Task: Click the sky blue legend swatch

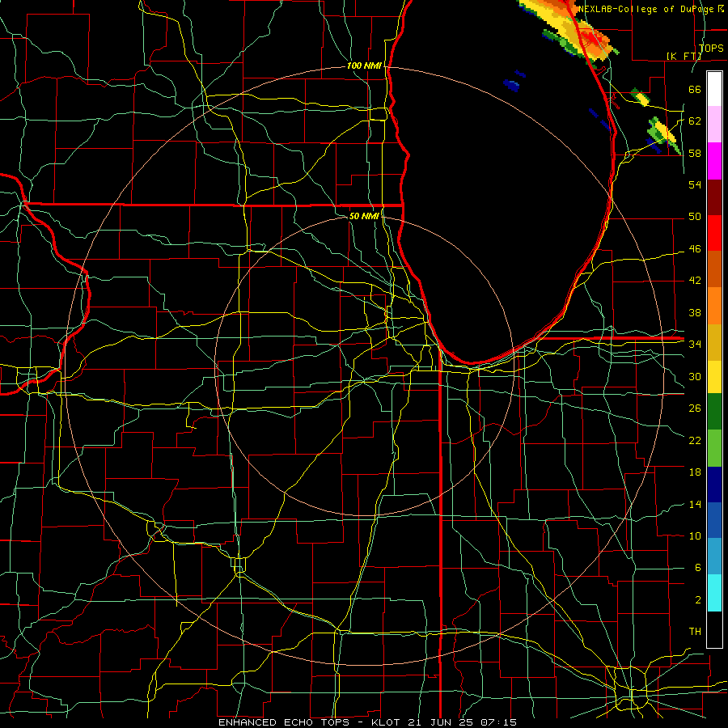Action: pos(714,556)
